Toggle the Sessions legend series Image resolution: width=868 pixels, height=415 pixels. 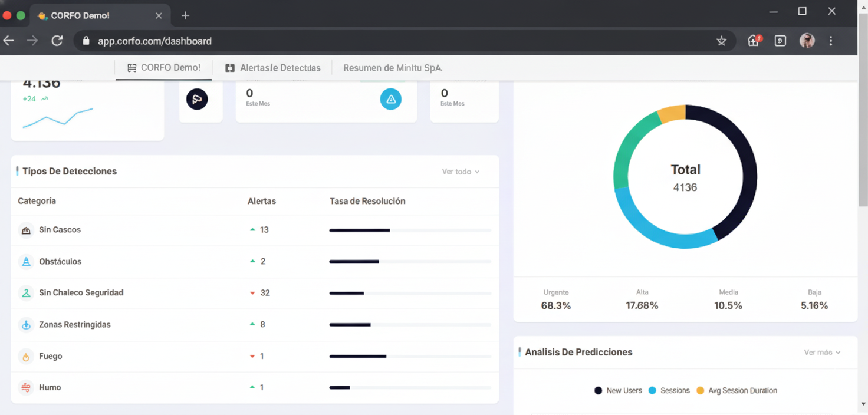[669, 390]
